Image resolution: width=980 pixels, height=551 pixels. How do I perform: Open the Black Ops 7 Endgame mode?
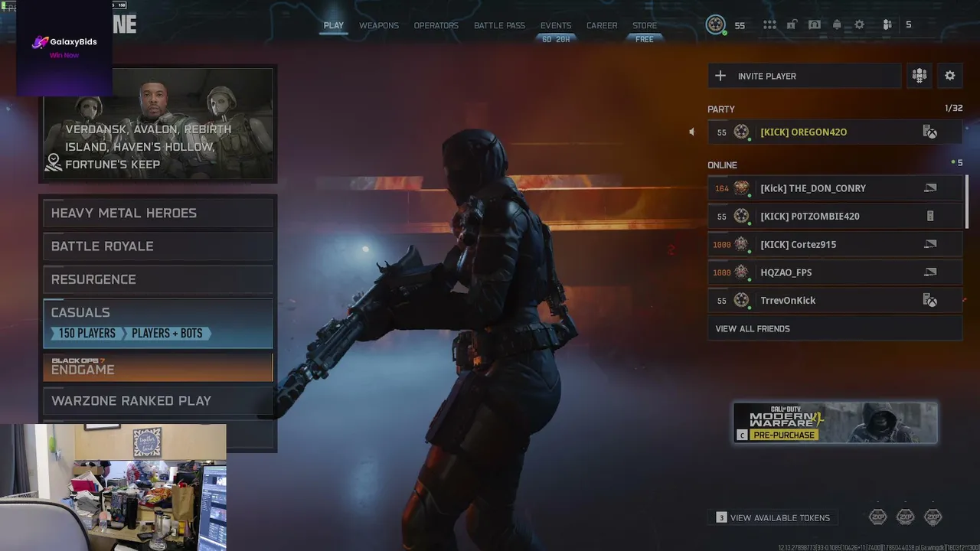pos(158,367)
